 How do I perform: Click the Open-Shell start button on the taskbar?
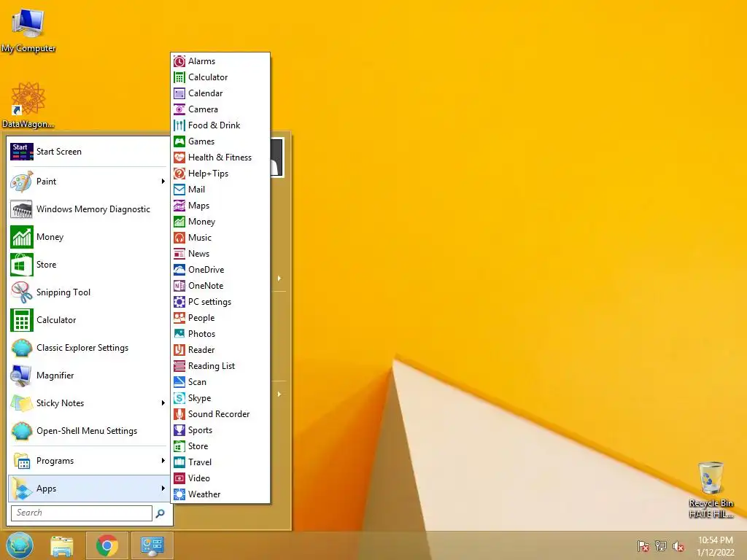click(20, 545)
